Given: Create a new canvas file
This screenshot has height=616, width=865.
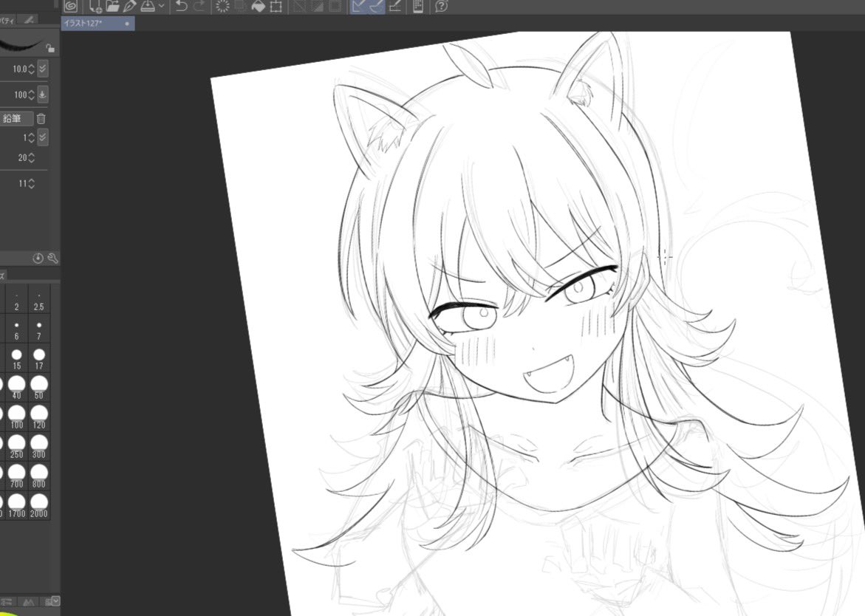Looking at the screenshot, I should click(x=95, y=6).
